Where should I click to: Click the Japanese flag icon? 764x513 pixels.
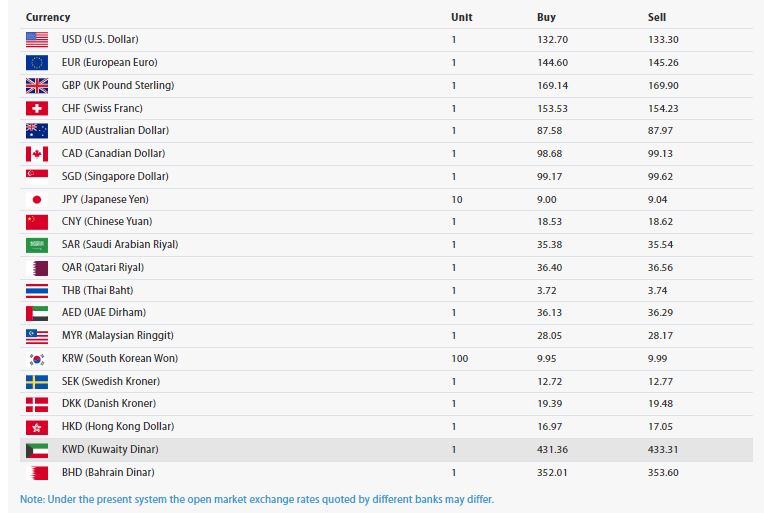[37, 199]
